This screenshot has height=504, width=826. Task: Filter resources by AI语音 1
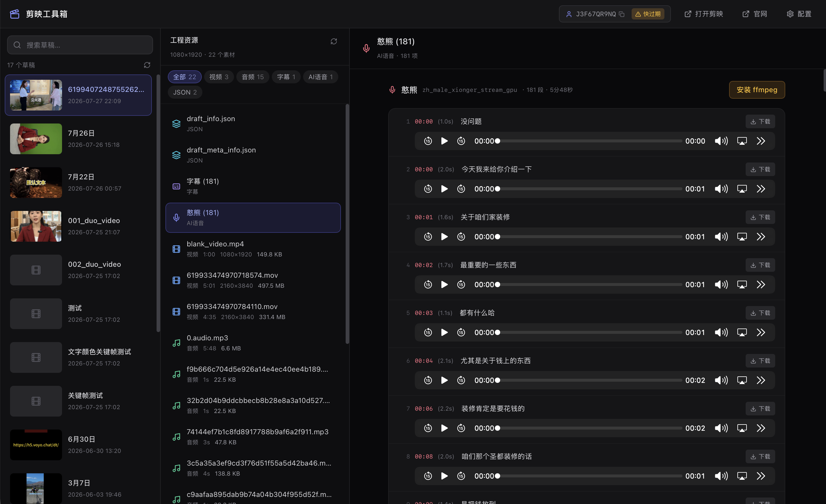(321, 77)
